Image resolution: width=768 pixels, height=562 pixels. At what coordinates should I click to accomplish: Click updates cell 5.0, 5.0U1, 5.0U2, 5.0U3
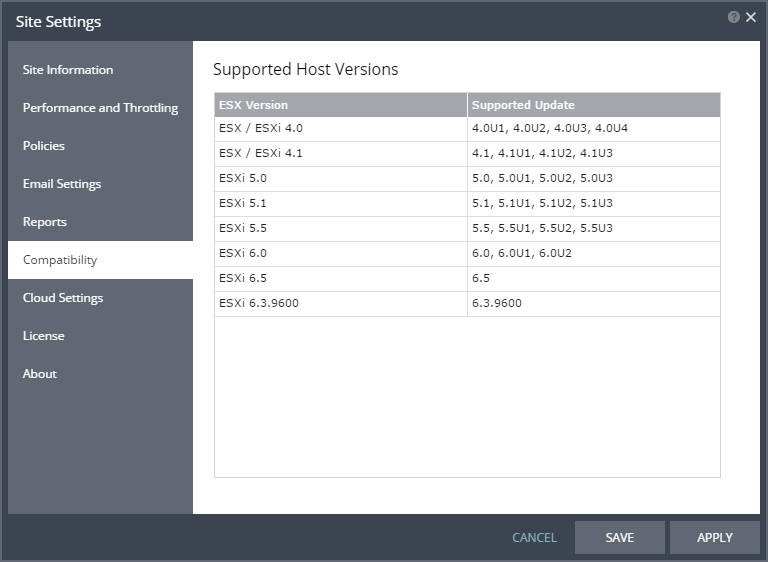click(x=594, y=178)
